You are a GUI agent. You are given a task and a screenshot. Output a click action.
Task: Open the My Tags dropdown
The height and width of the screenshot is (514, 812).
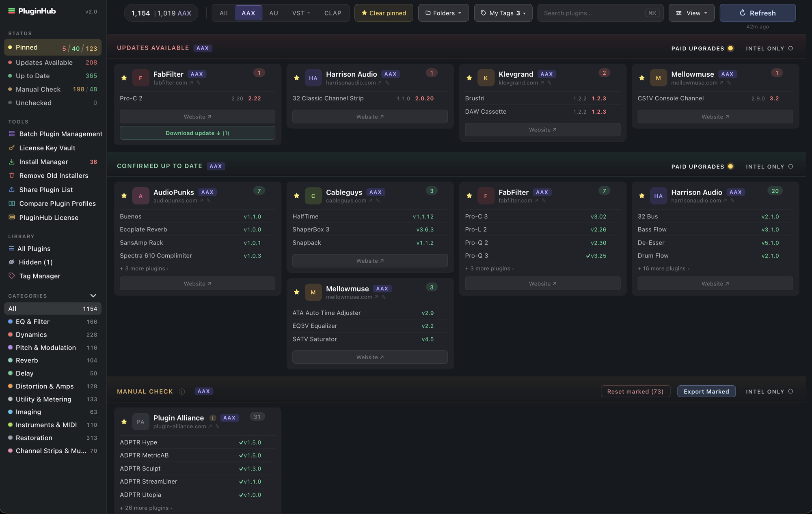(x=503, y=13)
